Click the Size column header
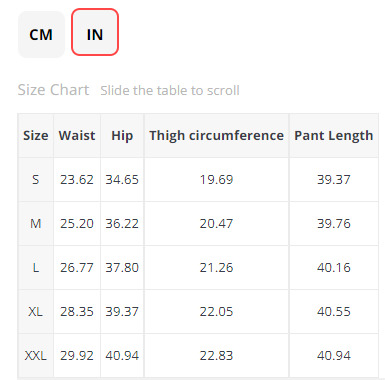Image resolution: width=385 pixels, height=380 pixels. coord(36,135)
